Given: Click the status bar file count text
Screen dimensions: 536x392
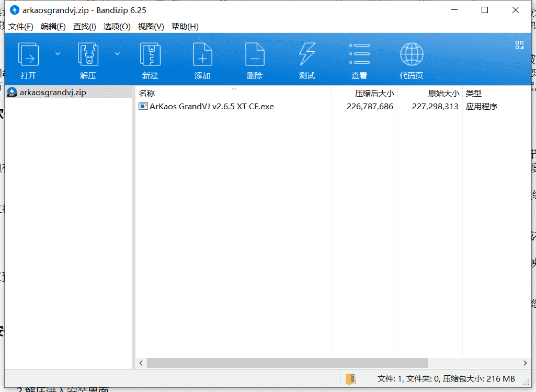Looking at the screenshot, I should click(446, 378).
